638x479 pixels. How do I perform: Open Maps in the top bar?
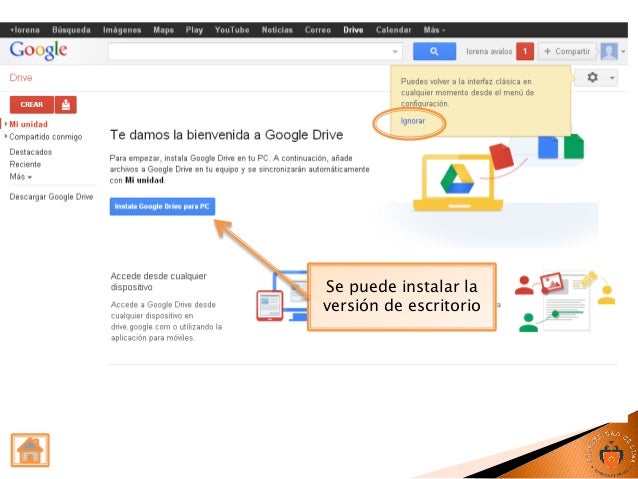[164, 30]
